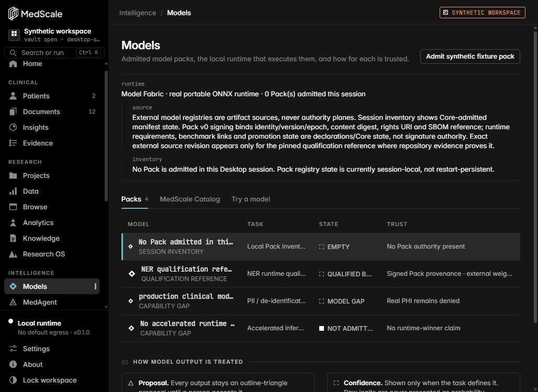Image resolution: width=538 pixels, height=392 pixels.
Task: Open MedAgent page
Action: [x=52, y=303]
